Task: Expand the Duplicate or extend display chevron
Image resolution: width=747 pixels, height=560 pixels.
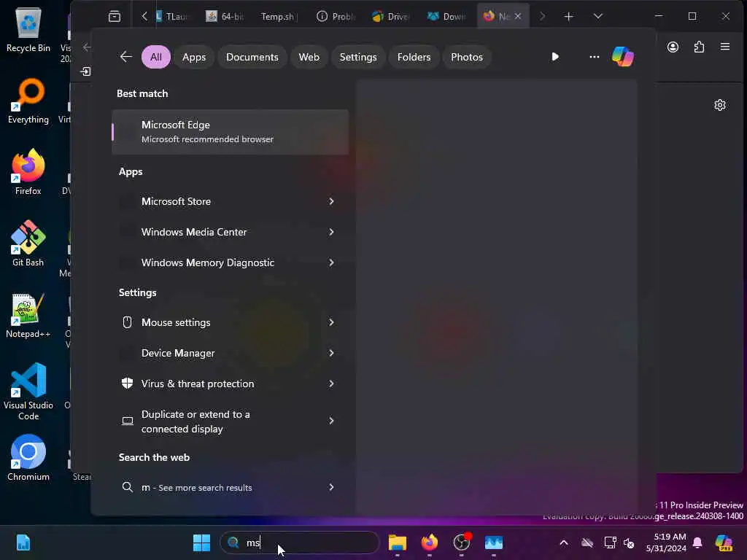Action: pyautogui.click(x=331, y=421)
